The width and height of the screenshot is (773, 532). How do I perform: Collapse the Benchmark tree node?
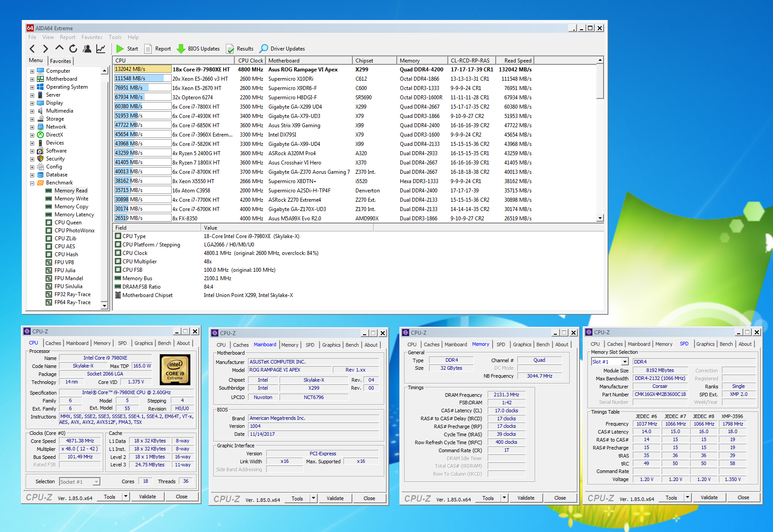[32, 183]
